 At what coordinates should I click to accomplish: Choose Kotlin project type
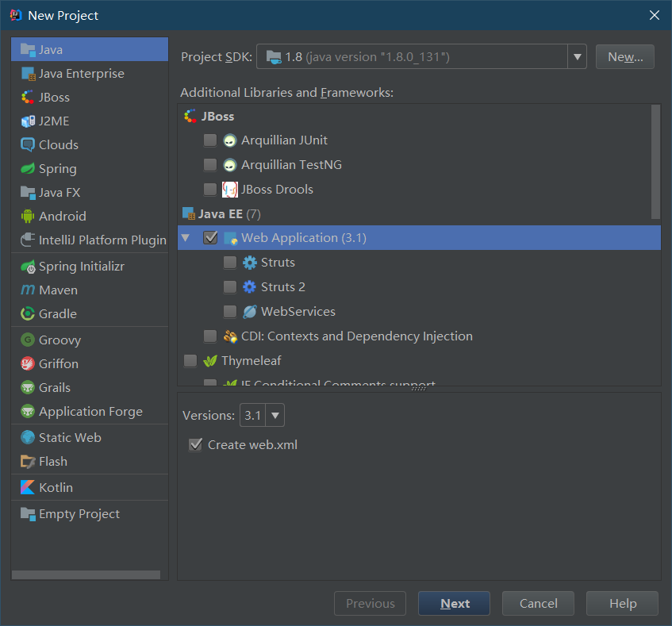[90, 488]
